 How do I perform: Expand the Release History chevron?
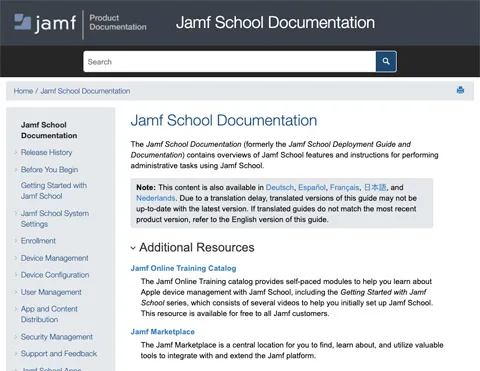point(16,152)
